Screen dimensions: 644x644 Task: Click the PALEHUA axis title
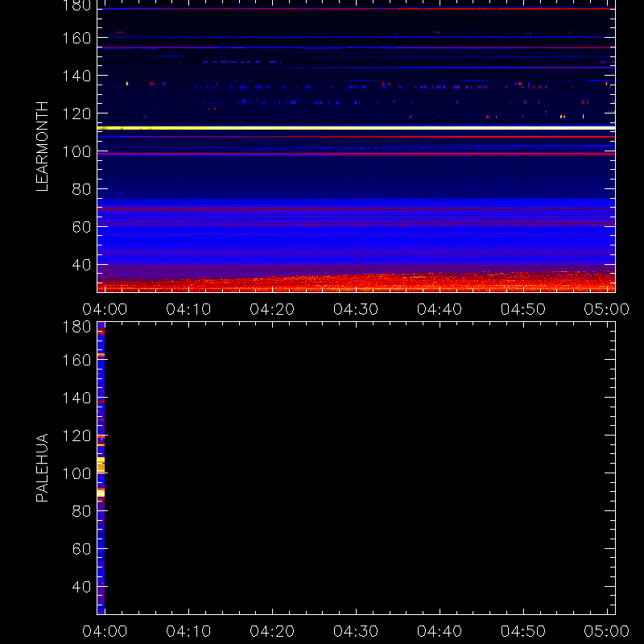(42, 468)
